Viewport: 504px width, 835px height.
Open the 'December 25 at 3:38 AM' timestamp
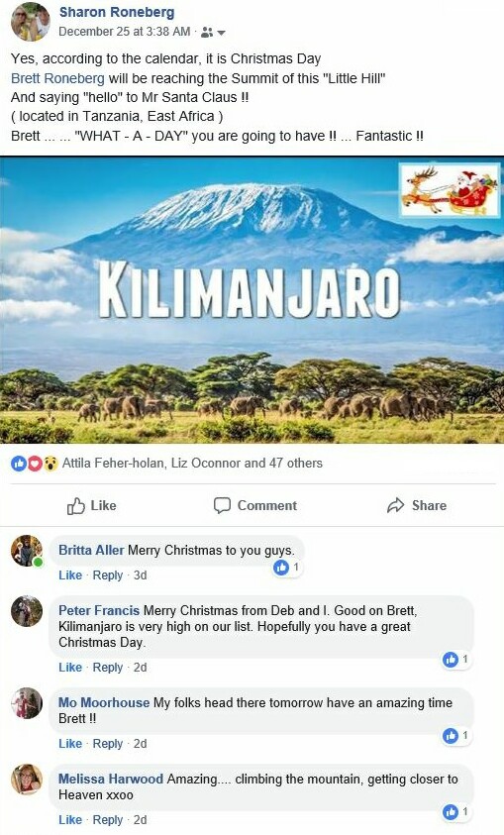pyautogui.click(x=124, y=32)
